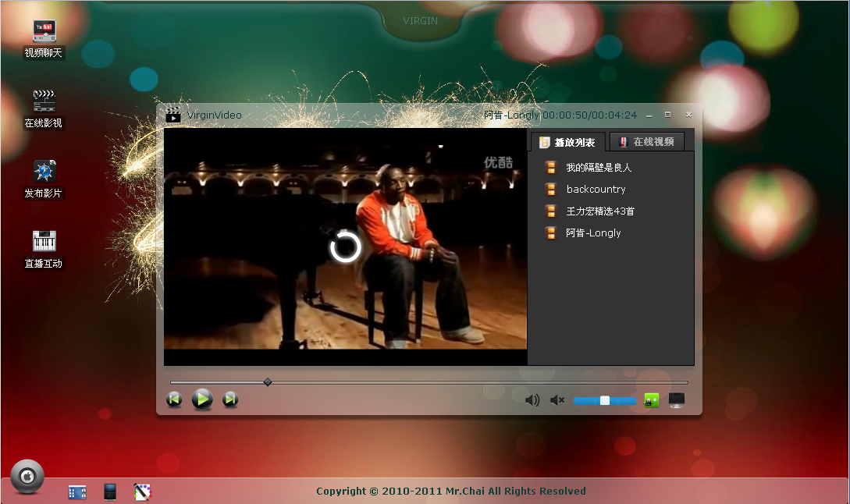This screenshot has width=850, height=504.
Task: Select playlist item 王力宏精选43首
Action: coord(600,211)
